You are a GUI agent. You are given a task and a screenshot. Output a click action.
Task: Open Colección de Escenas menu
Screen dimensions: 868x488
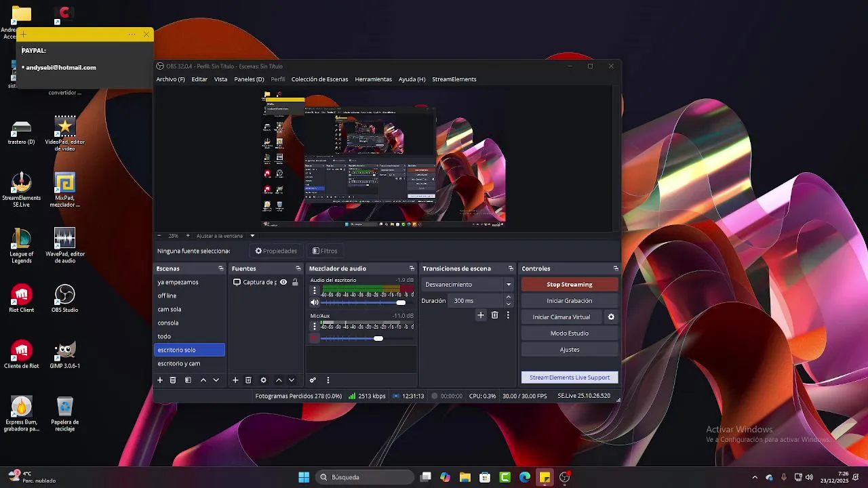[319, 79]
